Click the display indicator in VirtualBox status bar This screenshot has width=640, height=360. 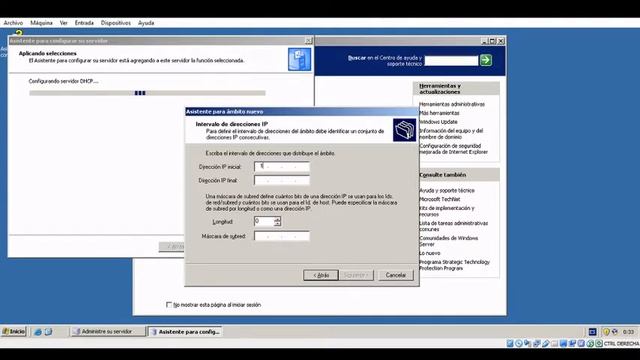pyautogui.click(x=563, y=343)
